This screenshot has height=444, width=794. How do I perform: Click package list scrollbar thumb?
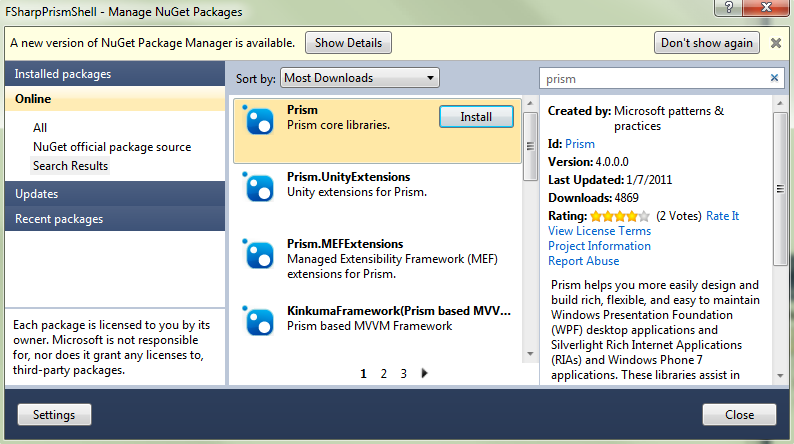pos(530,146)
